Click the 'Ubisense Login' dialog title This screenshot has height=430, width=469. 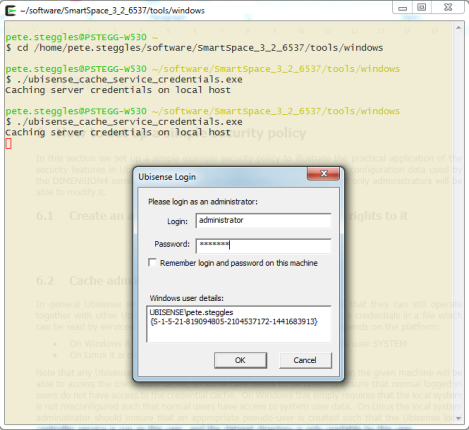click(167, 177)
